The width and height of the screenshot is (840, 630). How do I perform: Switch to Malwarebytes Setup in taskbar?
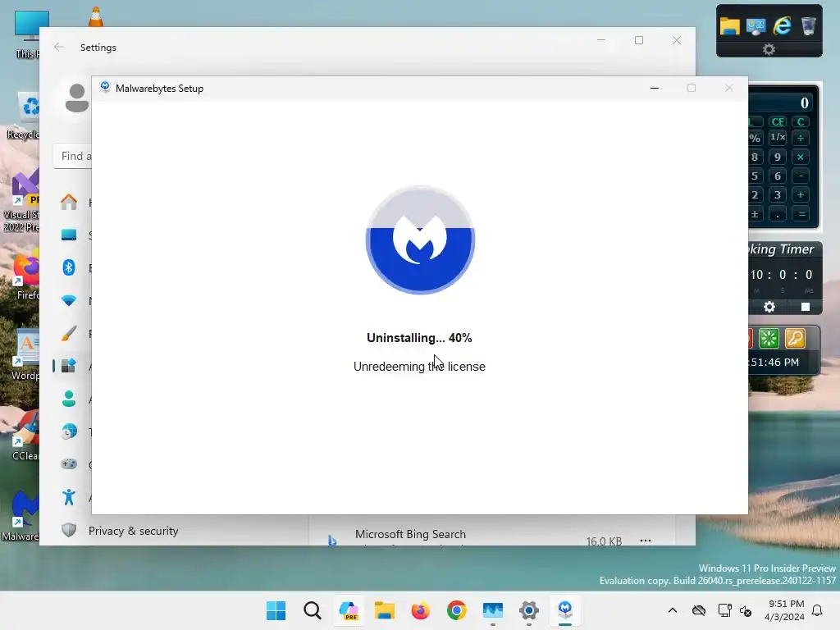[565, 610]
